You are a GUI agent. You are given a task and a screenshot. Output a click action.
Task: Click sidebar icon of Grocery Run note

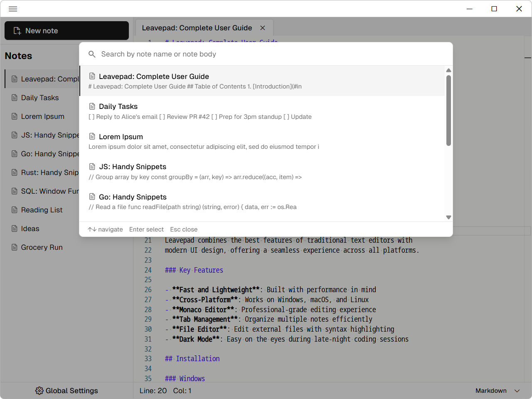point(15,247)
